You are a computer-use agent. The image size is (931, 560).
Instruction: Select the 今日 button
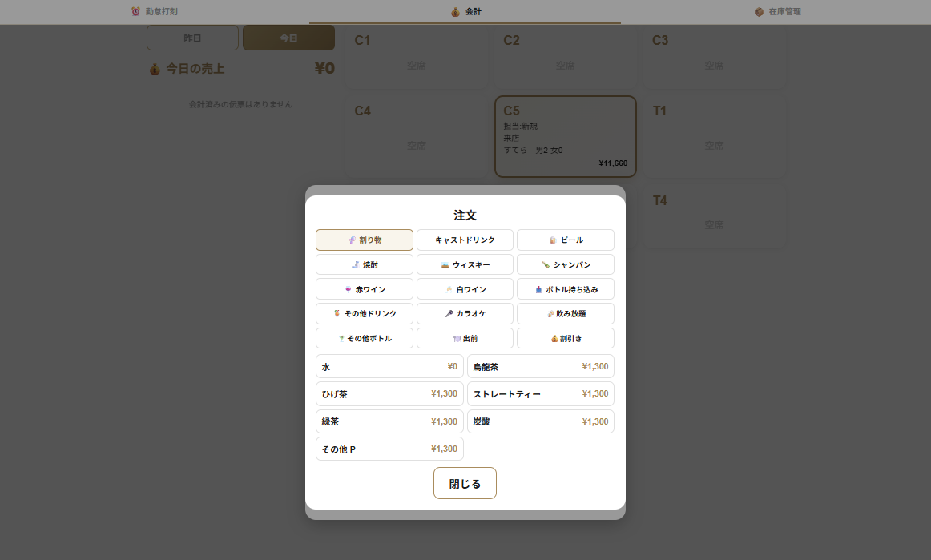pyautogui.click(x=288, y=38)
